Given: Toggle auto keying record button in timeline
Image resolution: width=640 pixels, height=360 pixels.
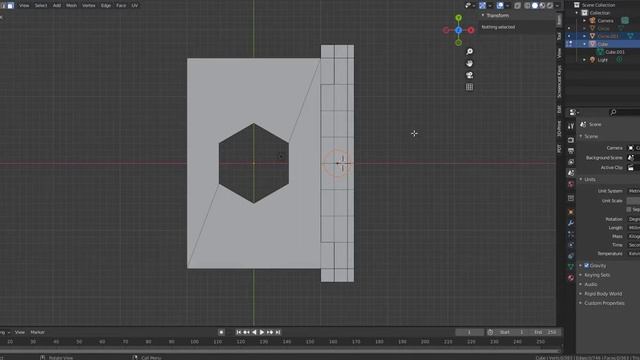Looking at the screenshot, I should (x=221, y=332).
